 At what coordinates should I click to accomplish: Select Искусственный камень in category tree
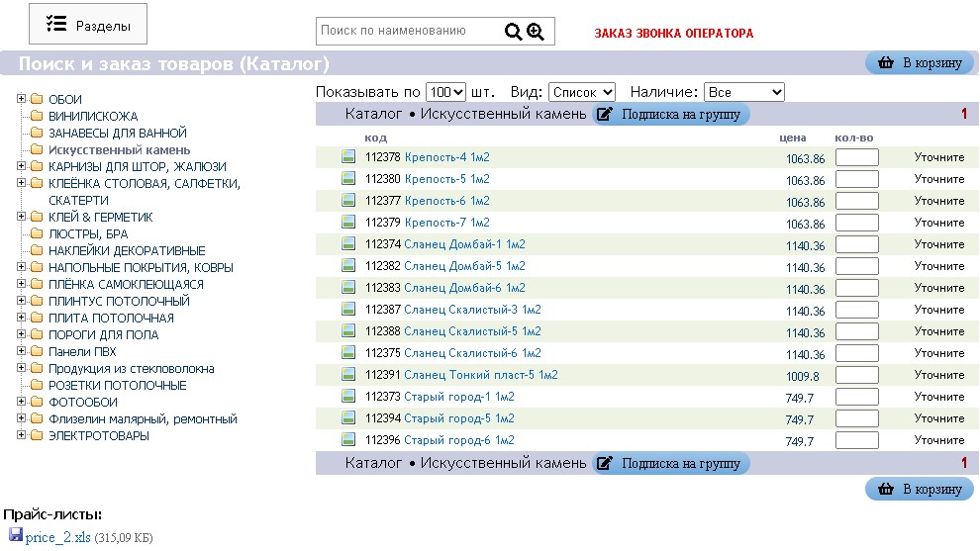(x=119, y=150)
